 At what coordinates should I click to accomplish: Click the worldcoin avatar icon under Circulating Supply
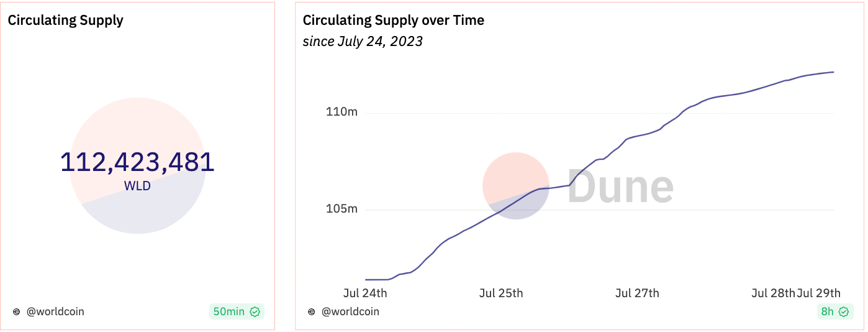(16, 311)
